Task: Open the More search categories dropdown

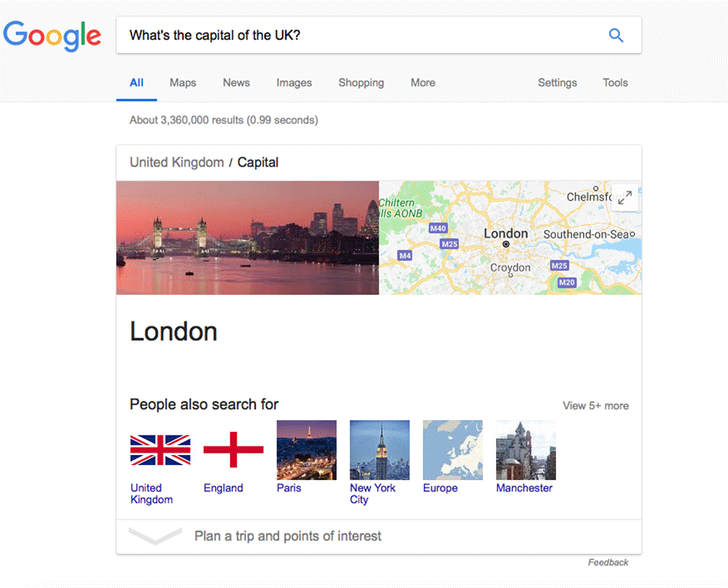Action: (423, 82)
